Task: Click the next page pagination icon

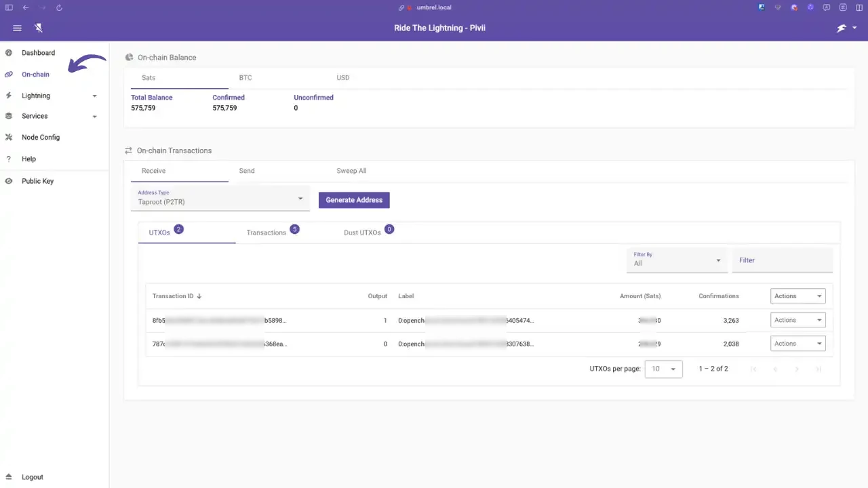Action: [797, 369]
